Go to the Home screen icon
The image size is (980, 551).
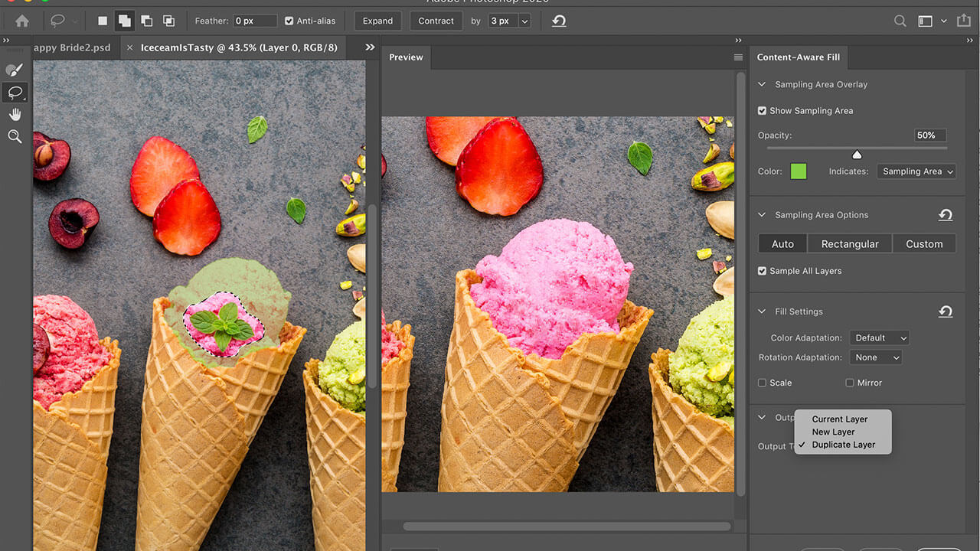click(x=22, y=21)
